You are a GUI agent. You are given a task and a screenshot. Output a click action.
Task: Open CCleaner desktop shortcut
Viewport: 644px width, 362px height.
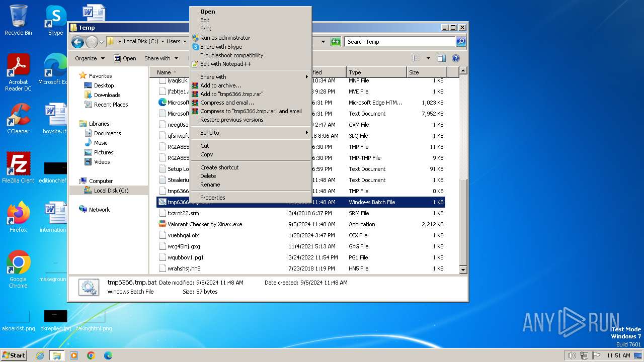(x=18, y=119)
